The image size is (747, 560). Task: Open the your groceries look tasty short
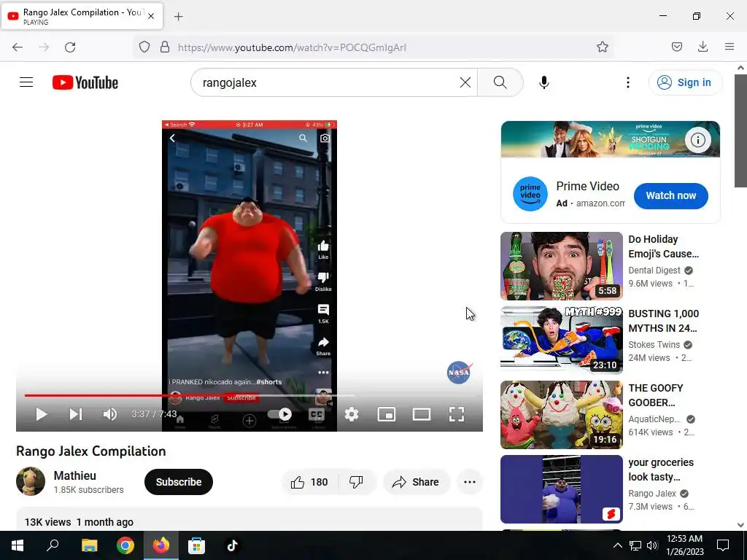point(562,489)
